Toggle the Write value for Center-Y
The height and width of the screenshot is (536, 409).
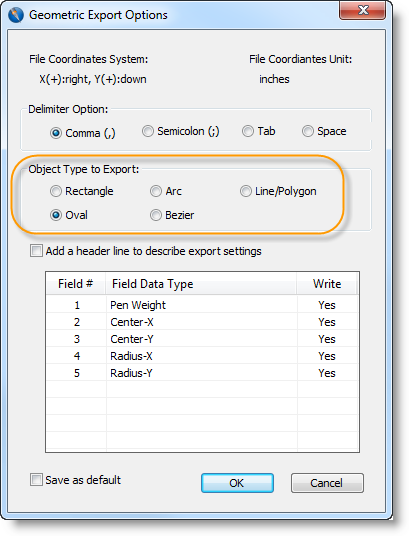[x=327, y=339]
